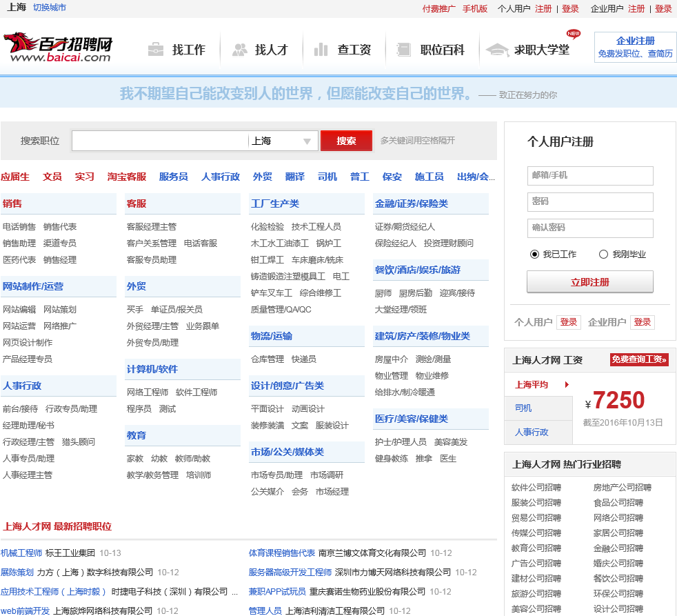677x616 pixels.
Task: Click the 网站编辑 job link
Action: click(x=19, y=309)
